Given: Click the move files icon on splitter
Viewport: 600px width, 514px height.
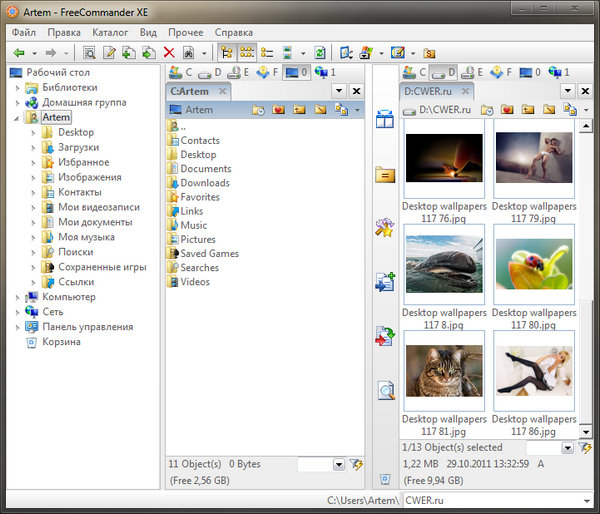Looking at the screenshot, I should [x=385, y=337].
